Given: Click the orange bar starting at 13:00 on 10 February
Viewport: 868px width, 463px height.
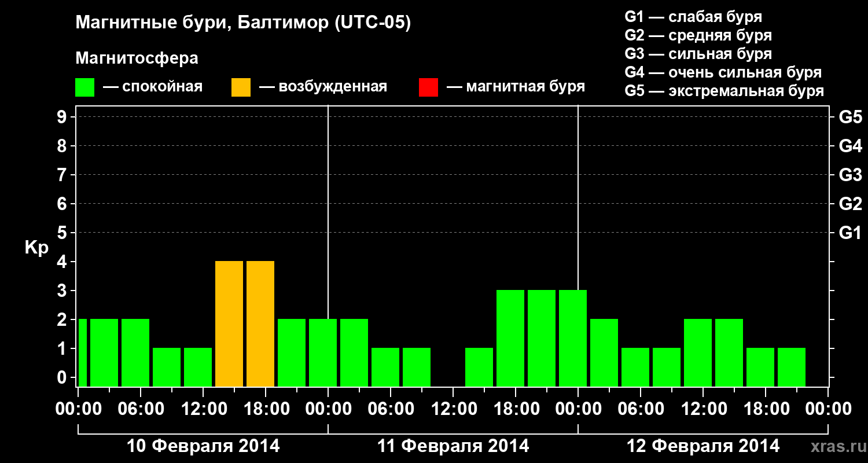Looking at the screenshot, I should pyautogui.click(x=229, y=324).
